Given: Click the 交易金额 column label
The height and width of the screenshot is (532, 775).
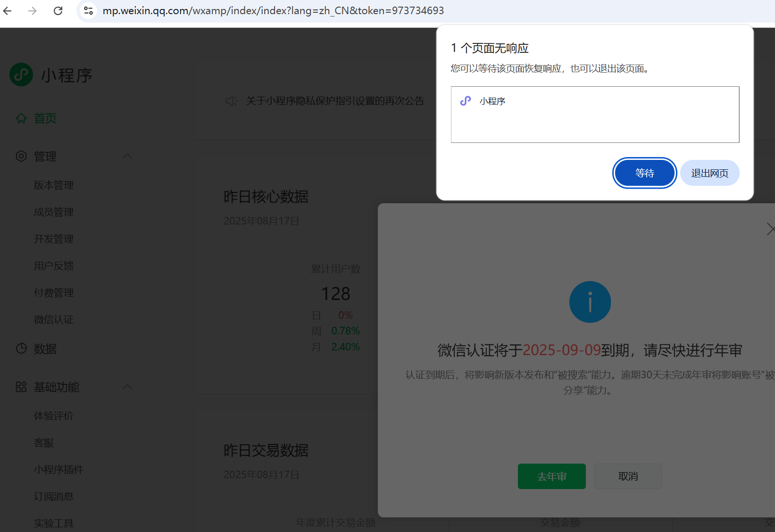Looking at the screenshot, I should click(x=560, y=523).
